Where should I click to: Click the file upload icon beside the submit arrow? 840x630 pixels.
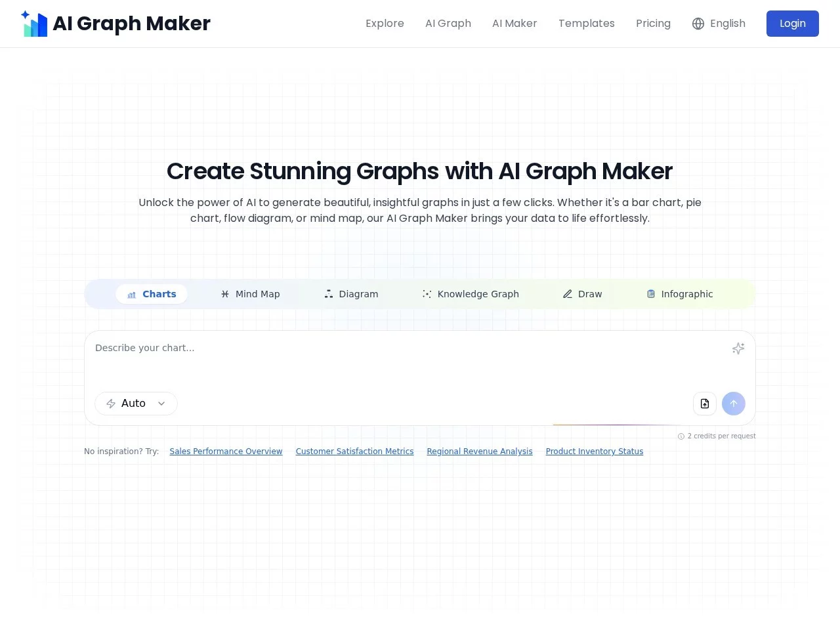[704, 404]
